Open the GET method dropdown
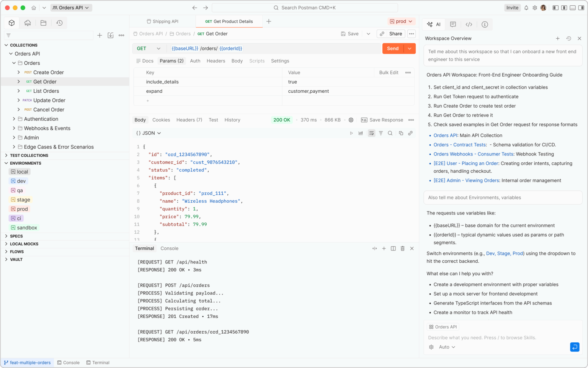 [149, 49]
